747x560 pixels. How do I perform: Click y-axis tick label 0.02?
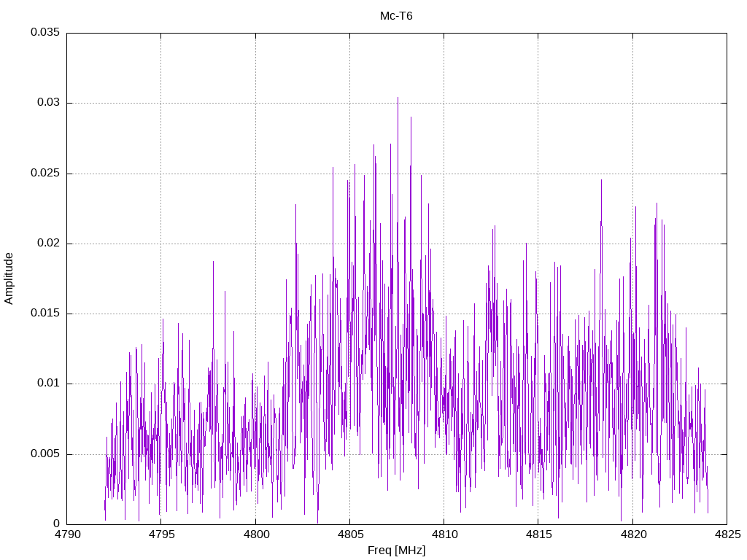[49, 243]
